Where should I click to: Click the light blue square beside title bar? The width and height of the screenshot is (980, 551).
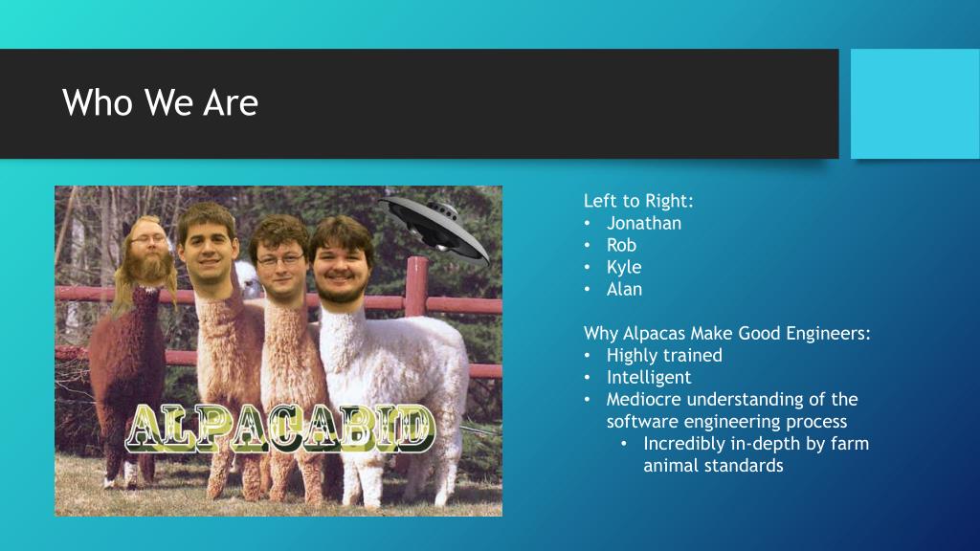pos(915,103)
